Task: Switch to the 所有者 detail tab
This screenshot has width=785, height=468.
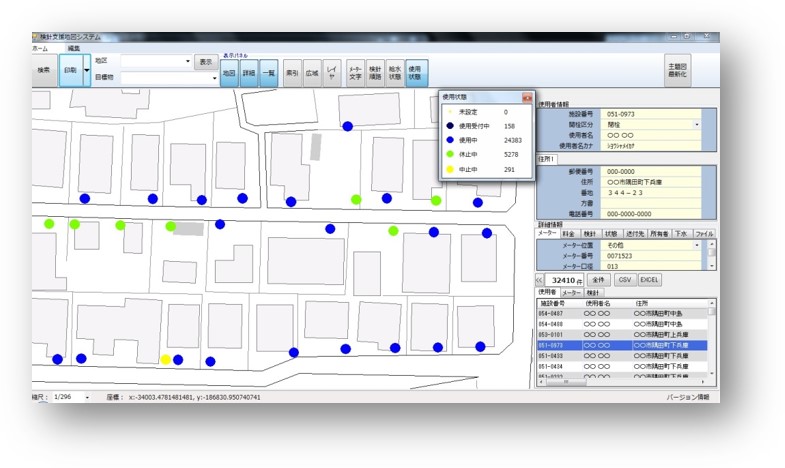Action: (x=659, y=234)
